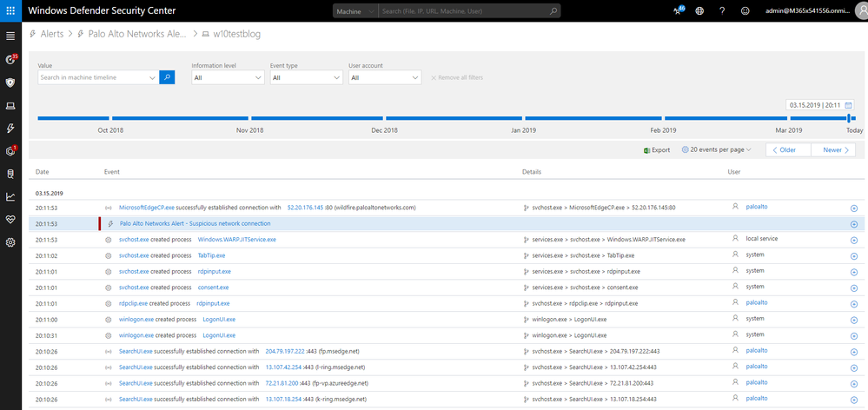Click the global search field in top bar
The height and width of the screenshot is (410, 868).
pyautogui.click(x=463, y=11)
